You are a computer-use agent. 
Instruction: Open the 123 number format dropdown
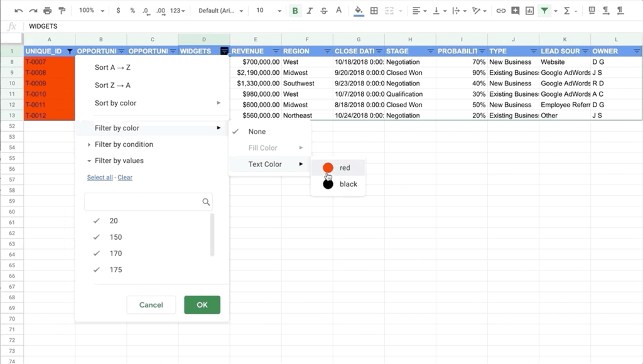tap(178, 11)
